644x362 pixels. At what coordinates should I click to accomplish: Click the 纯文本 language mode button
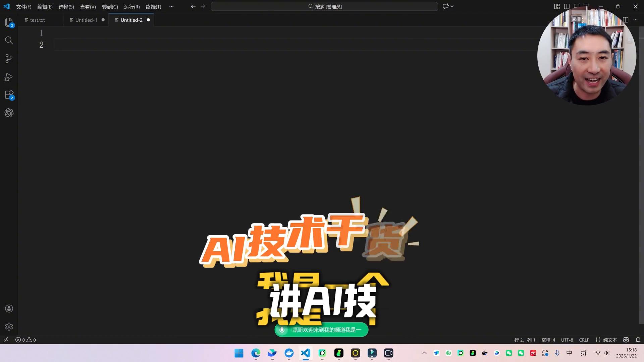click(610, 340)
